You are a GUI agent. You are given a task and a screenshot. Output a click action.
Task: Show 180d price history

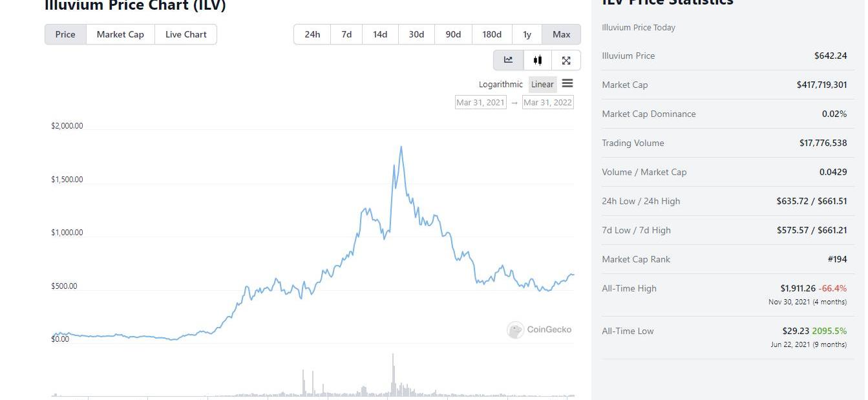click(x=492, y=34)
